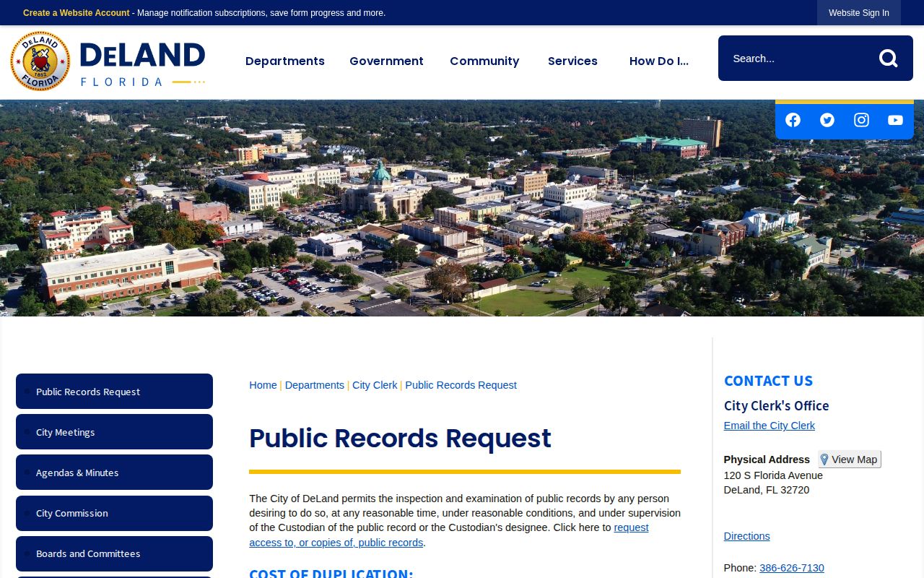Click the Public Records Request breadcrumb link
This screenshot has height=578, width=924.
click(461, 385)
